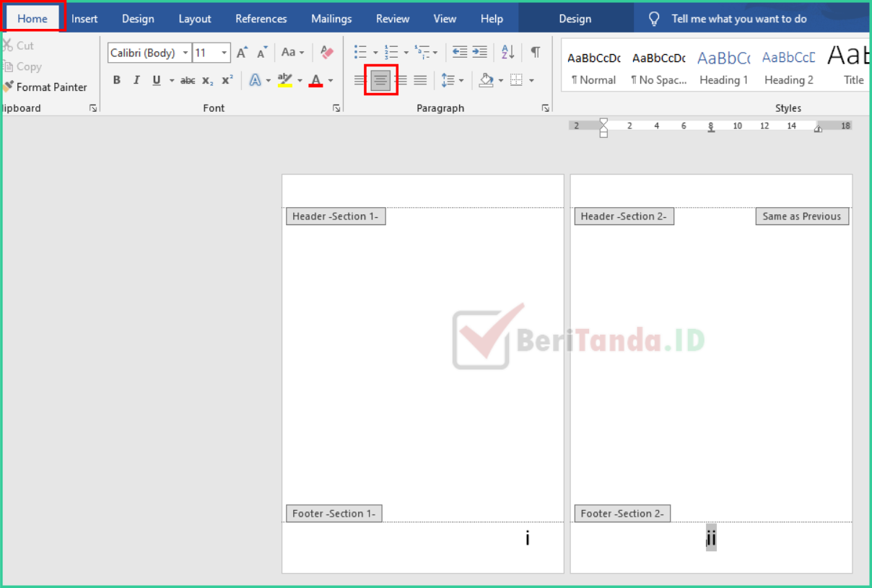Toggle Show/Hide paragraph marks
The image size is (872, 588).
pyautogui.click(x=535, y=52)
